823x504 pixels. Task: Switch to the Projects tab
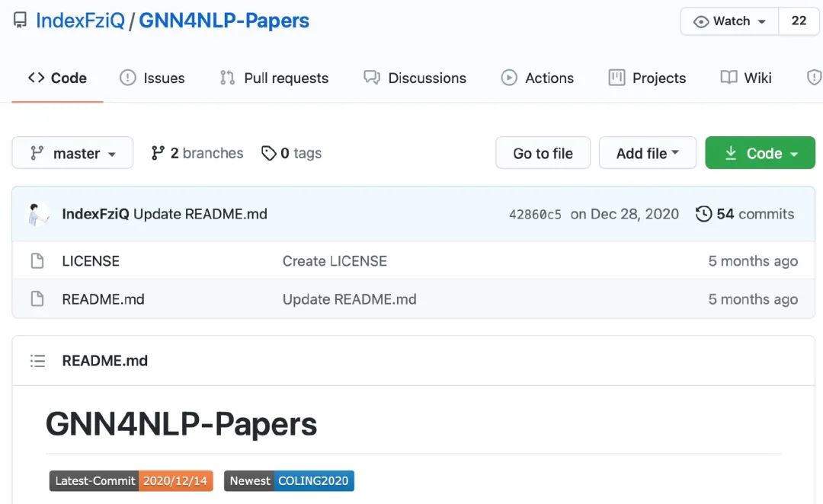[x=647, y=78]
